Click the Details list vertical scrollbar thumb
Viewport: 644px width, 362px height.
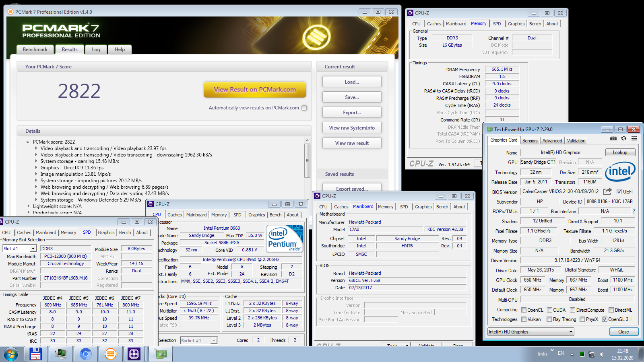coord(307,160)
